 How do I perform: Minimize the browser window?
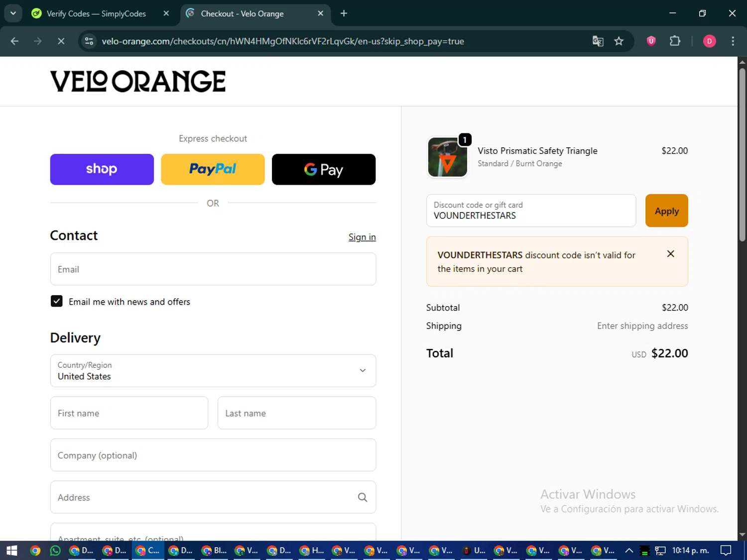click(672, 13)
